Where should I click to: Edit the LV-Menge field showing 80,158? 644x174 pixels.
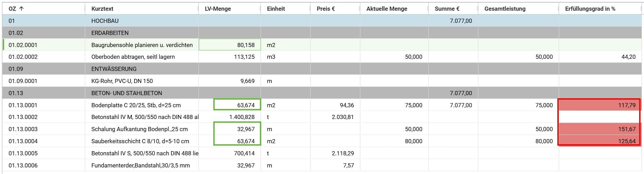click(x=230, y=45)
